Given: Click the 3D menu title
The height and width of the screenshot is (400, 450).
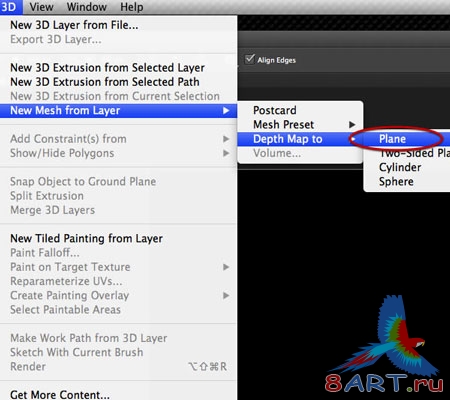Looking at the screenshot, I should click(x=9, y=7).
